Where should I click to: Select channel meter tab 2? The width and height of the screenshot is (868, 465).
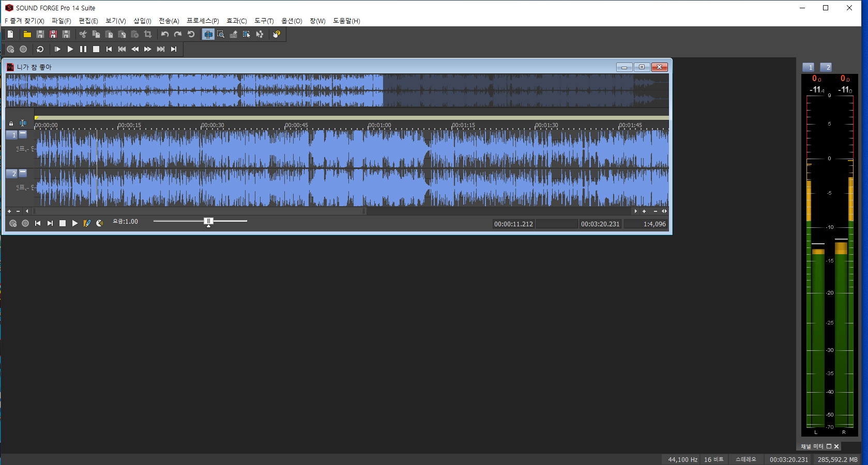pyautogui.click(x=826, y=67)
